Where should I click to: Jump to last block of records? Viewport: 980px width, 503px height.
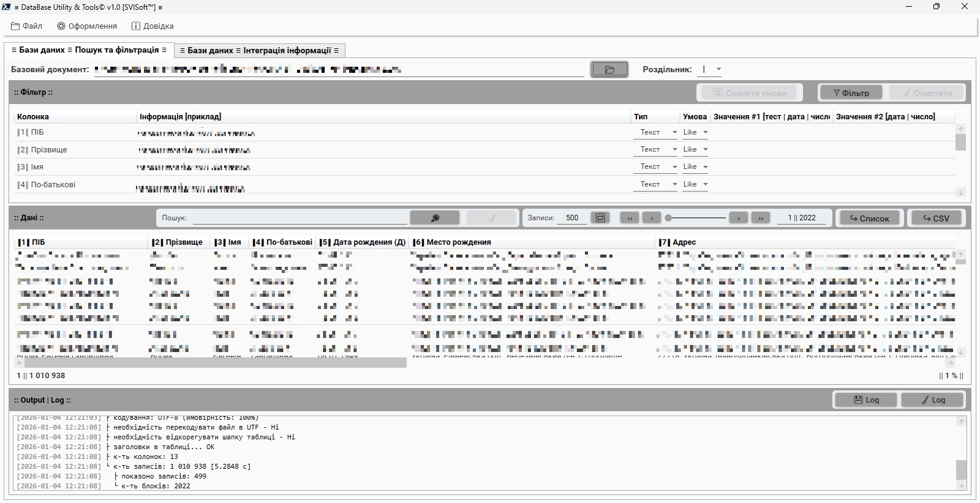click(761, 218)
